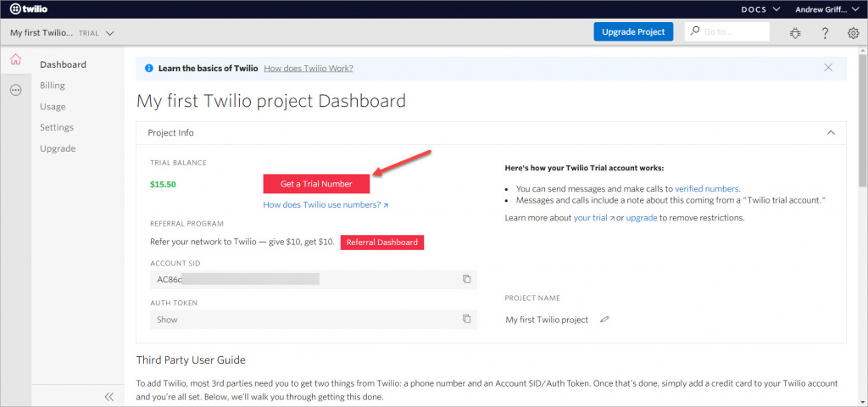Open How does Twilio use numbers link

click(325, 205)
